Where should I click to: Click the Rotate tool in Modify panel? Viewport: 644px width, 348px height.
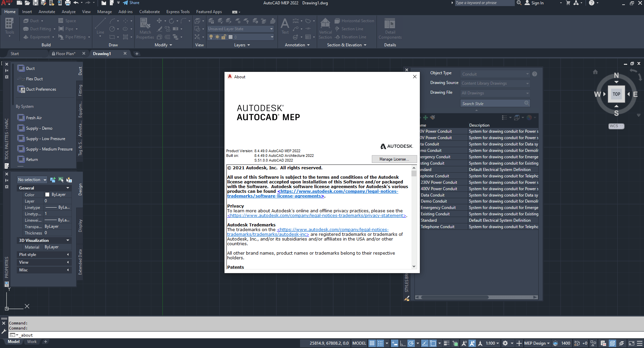171,21
